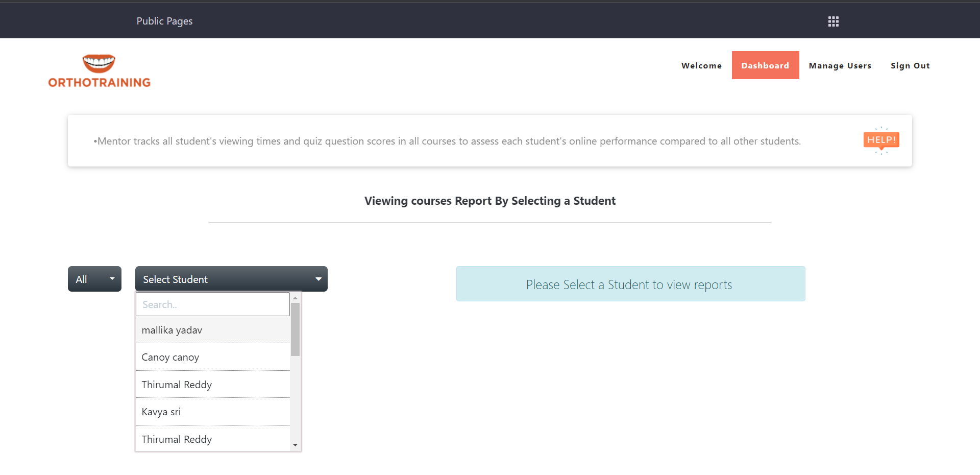Open the Public Pages link
Viewport: 980px width, 475px height.
tap(164, 21)
